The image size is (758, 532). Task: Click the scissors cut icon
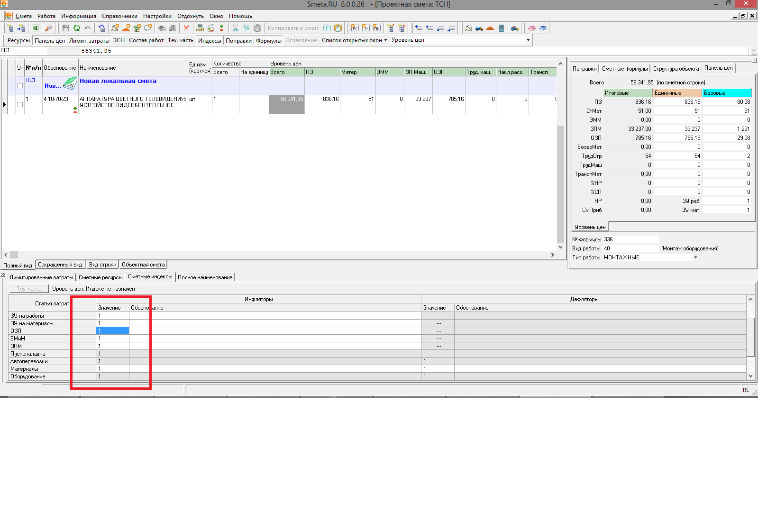(235, 28)
